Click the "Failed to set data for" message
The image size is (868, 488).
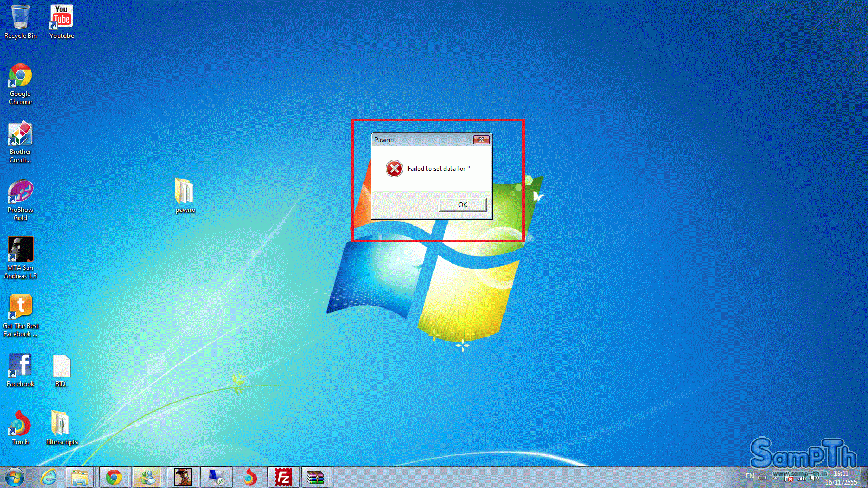tap(438, 169)
